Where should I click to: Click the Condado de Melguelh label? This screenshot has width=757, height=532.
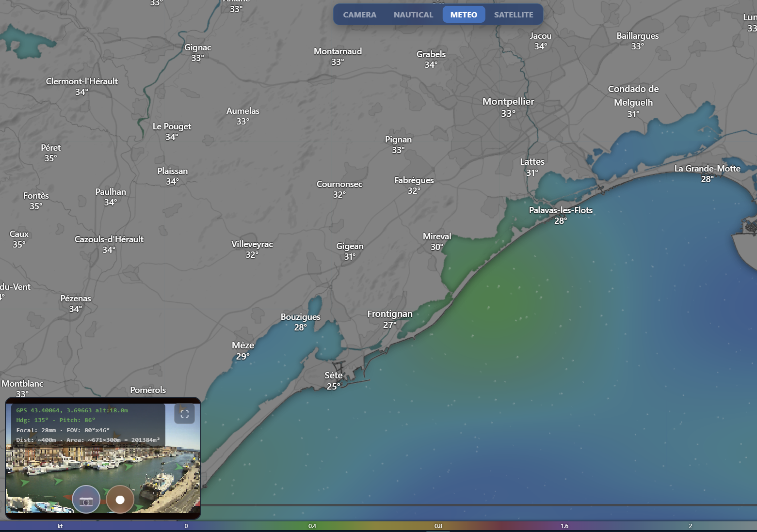click(x=633, y=95)
